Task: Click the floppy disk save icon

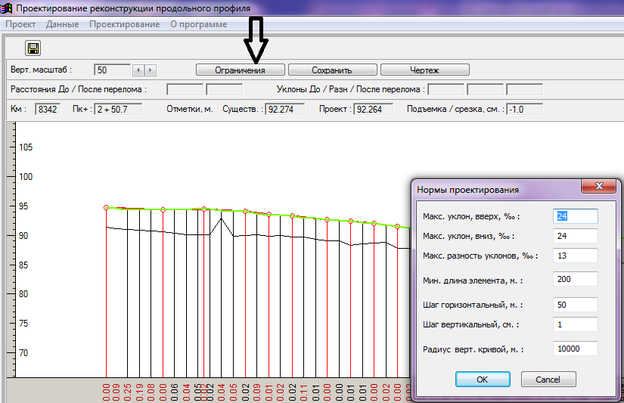Action: point(32,48)
